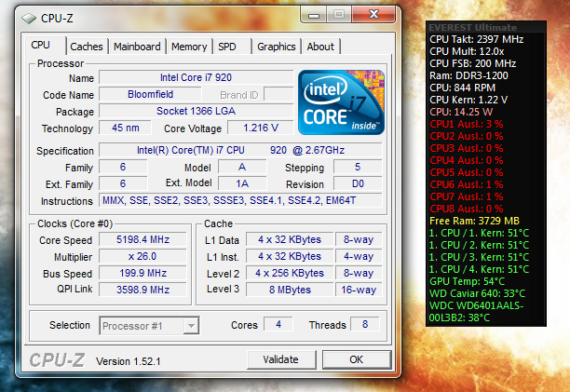
Task: Click the EVEREST Ultimate gadget title
Action: coord(472,27)
